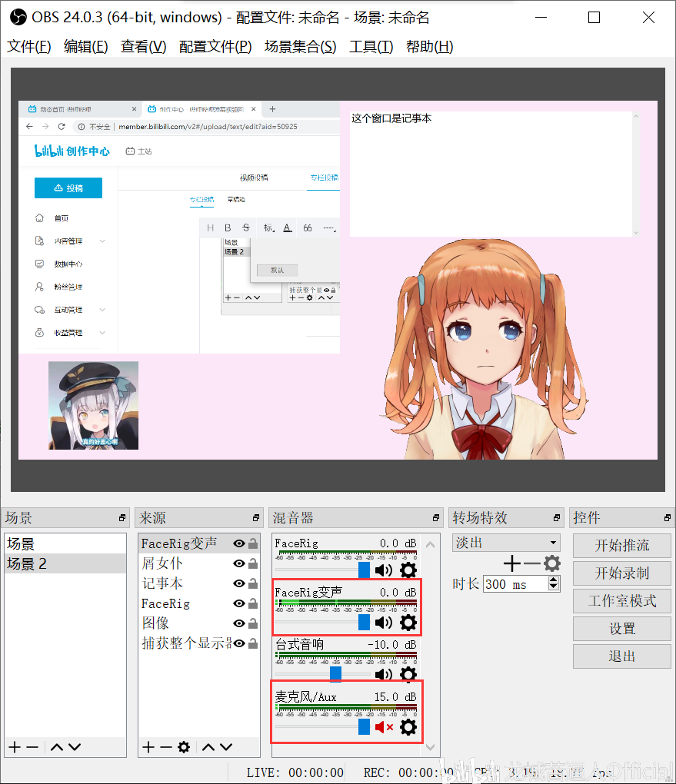Open FaceRig变声 mixer settings gear
This screenshot has width=676, height=784.
click(408, 623)
